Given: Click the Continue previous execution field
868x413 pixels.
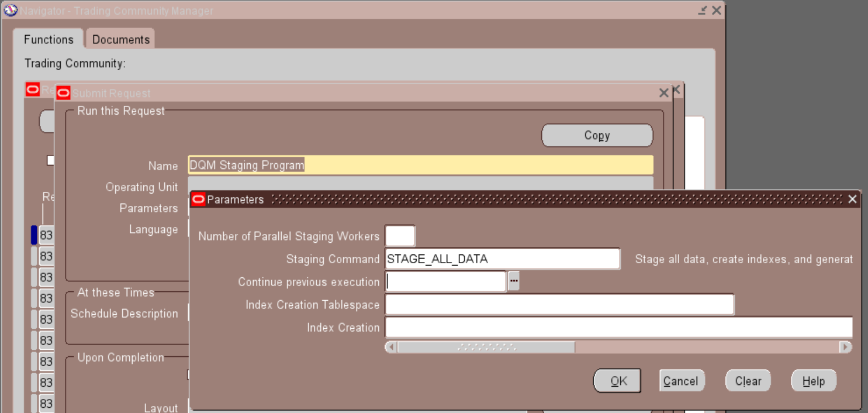Looking at the screenshot, I should 445,281.
